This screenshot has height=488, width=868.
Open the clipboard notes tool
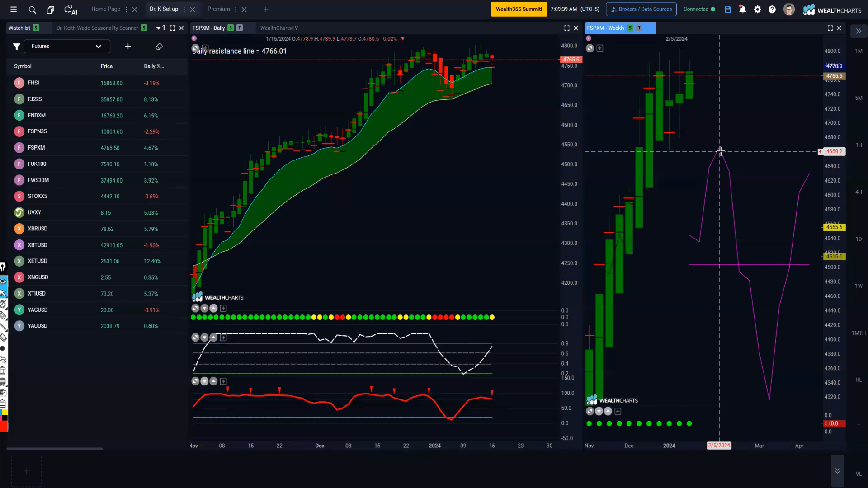coord(3,404)
